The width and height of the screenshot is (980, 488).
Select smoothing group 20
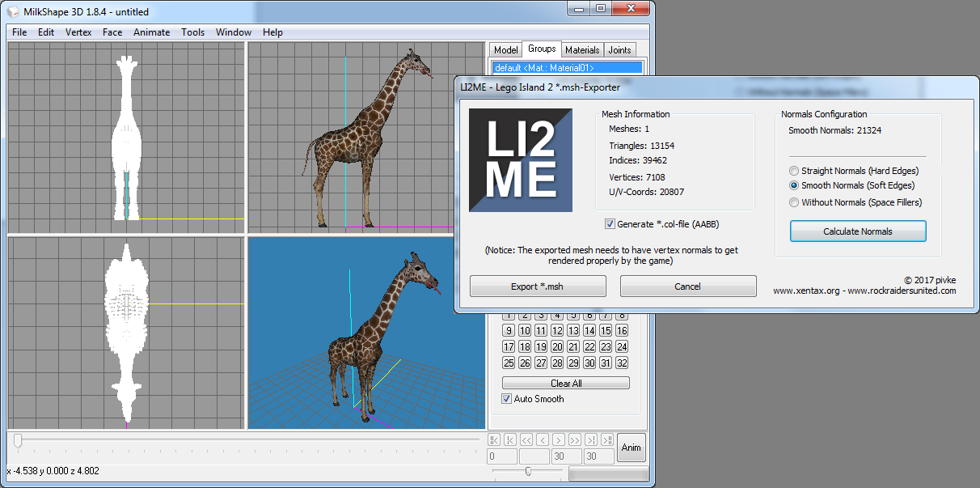pyautogui.click(x=557, y=346)
